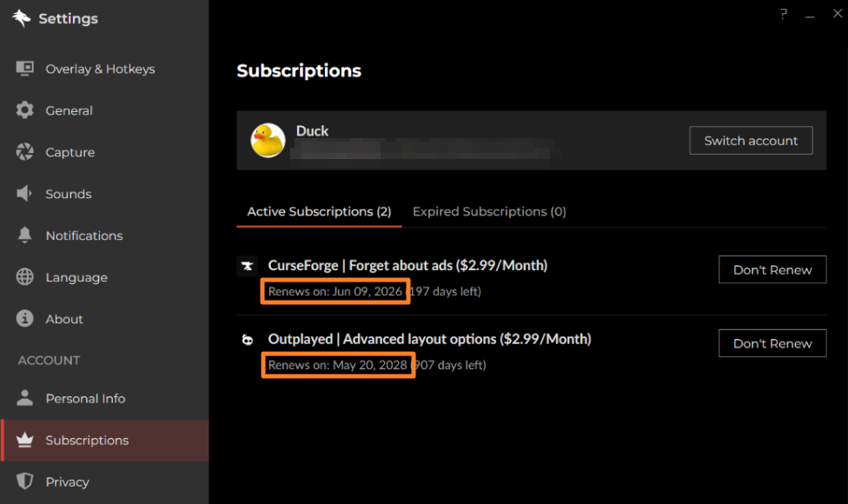Open Language settings
The image size is (848, 504).
click(104, 277)
